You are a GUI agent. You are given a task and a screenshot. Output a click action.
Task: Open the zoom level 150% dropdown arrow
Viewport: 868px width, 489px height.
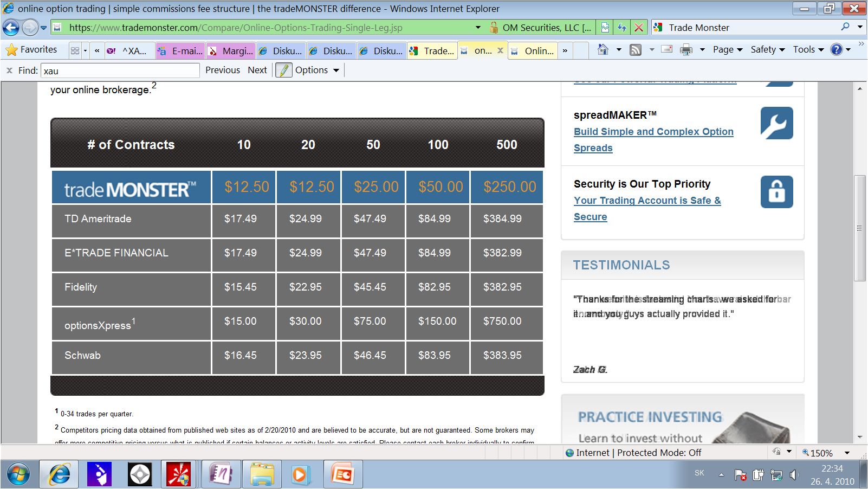(x=847, y=453)
